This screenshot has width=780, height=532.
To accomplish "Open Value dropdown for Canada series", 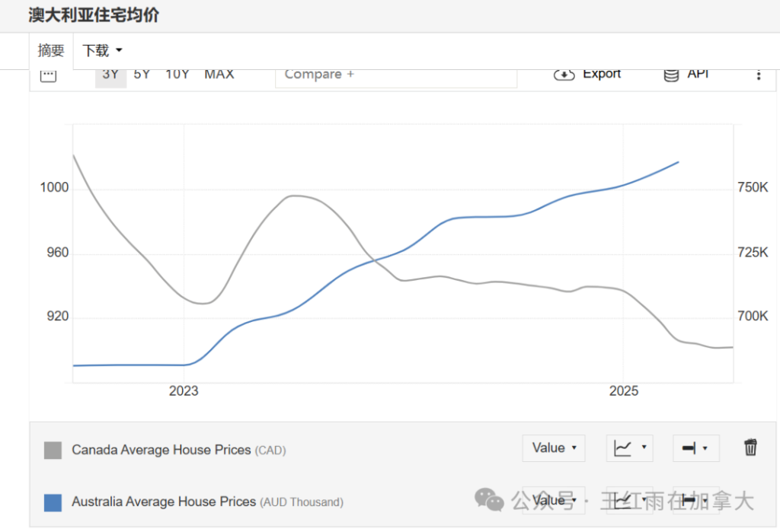I will coord(553,448).
